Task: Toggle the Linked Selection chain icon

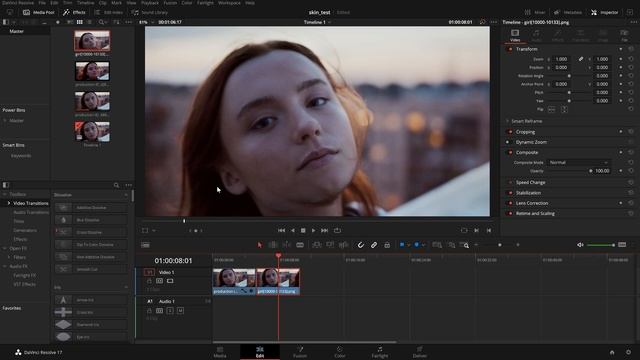Action: (x=374, y=245)
